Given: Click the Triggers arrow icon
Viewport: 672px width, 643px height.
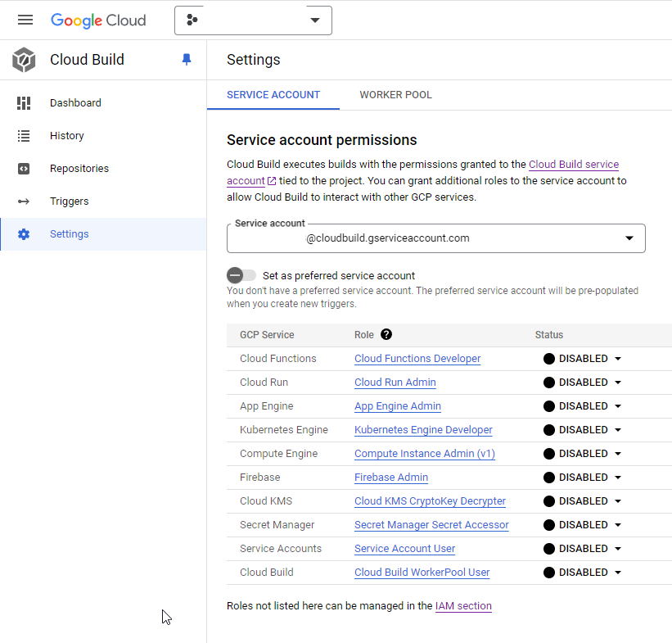Looking at the screenshot, I should pos(24,202).
